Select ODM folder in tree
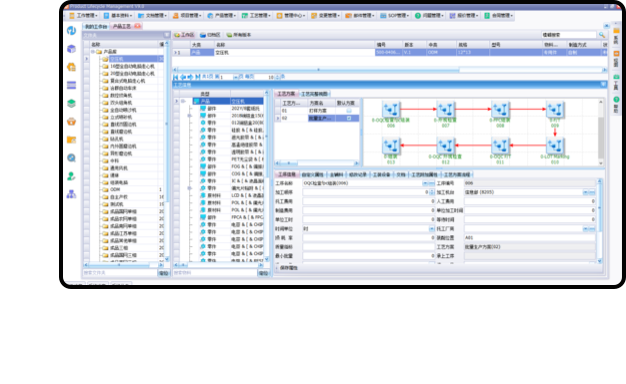 point(115,190)
